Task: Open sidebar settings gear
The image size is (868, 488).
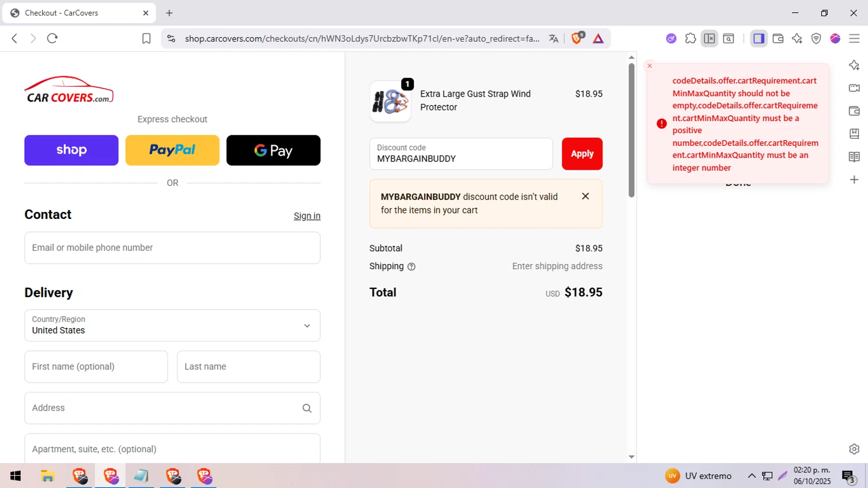Action: [x=854, y=449]
